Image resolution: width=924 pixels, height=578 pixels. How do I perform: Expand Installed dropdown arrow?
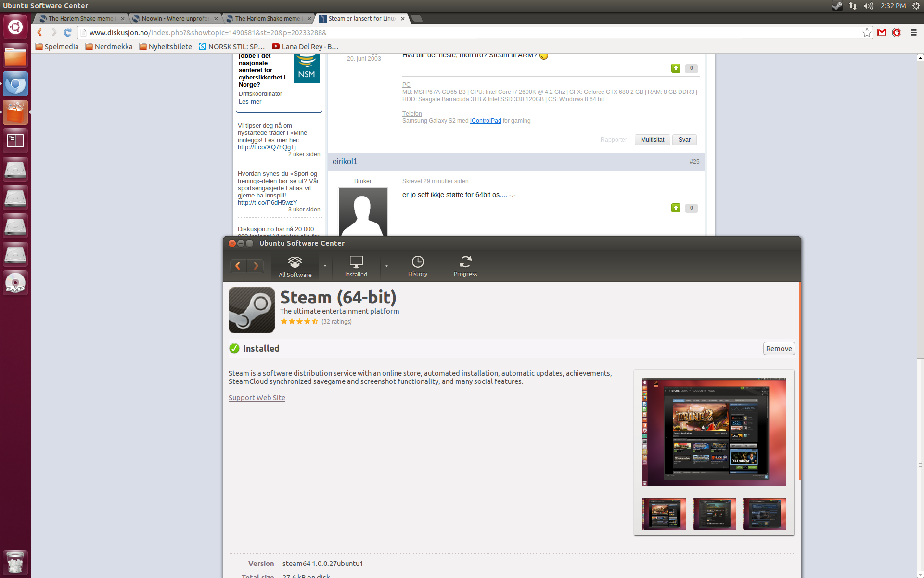coord(386,266)
